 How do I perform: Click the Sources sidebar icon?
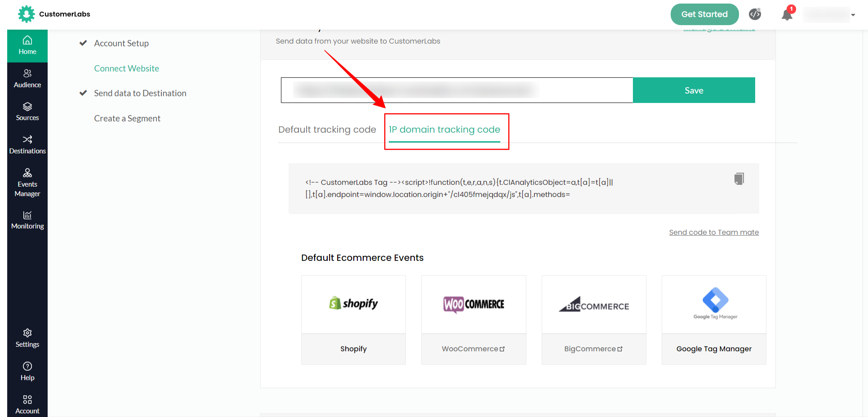pyautogui.click(x=27, y=111)
